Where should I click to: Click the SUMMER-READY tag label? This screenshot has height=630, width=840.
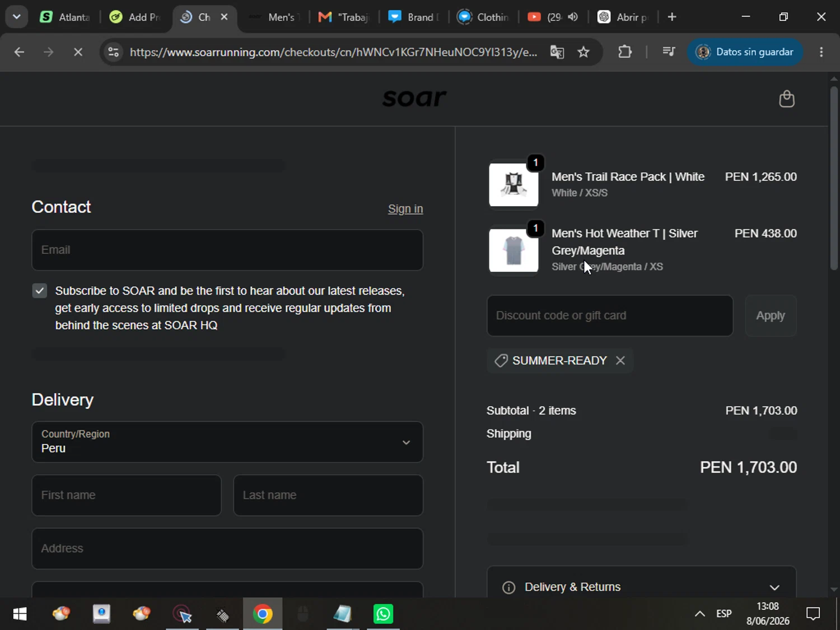[559, 361]
